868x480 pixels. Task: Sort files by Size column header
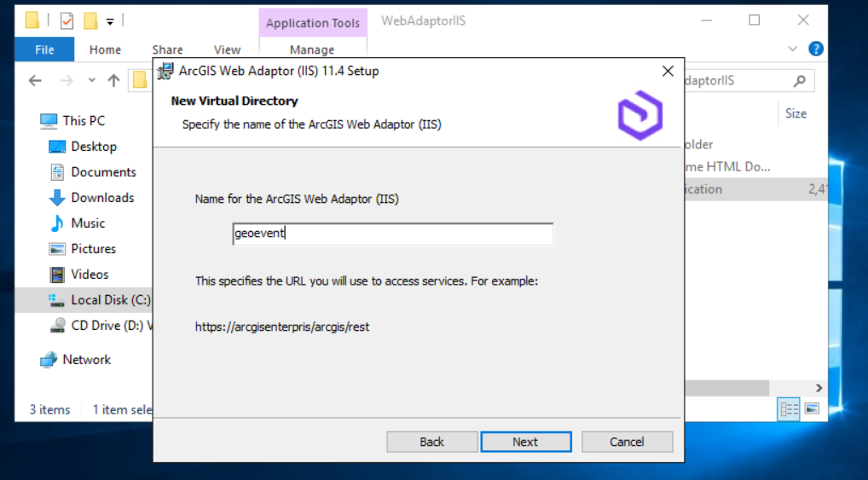pos(796,113)
